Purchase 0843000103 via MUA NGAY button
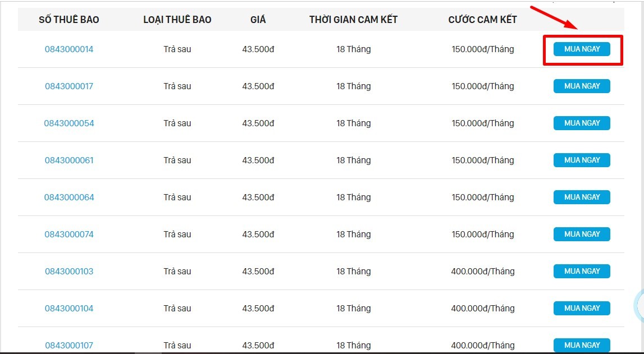The width and height of the screenshot is (644, 354). (582, 271)
